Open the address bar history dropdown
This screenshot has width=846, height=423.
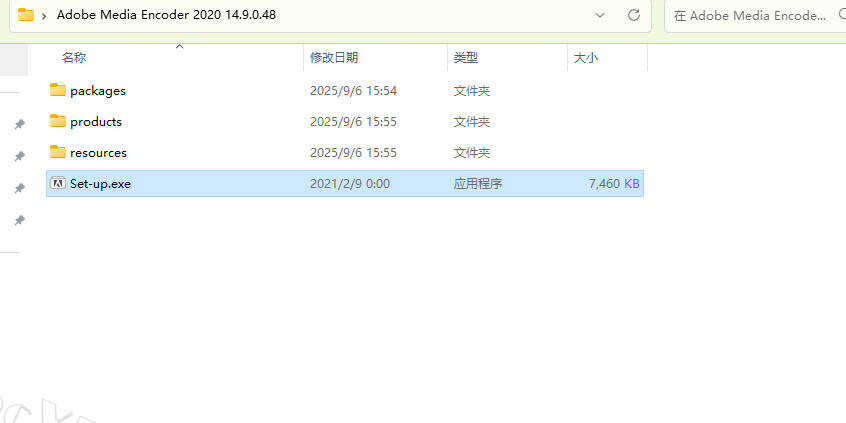[x=600, y=15]
